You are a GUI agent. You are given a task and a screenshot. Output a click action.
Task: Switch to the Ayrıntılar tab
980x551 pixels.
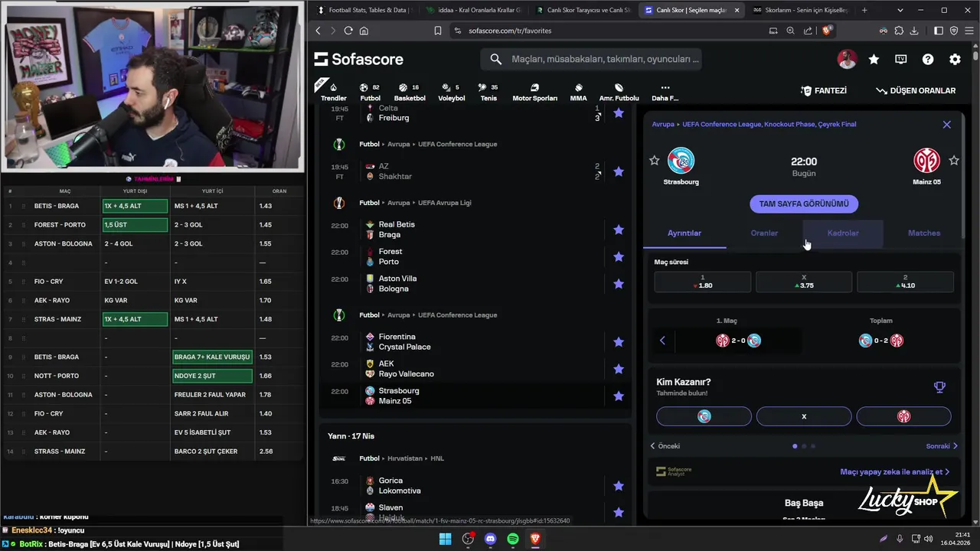point(684,233)
